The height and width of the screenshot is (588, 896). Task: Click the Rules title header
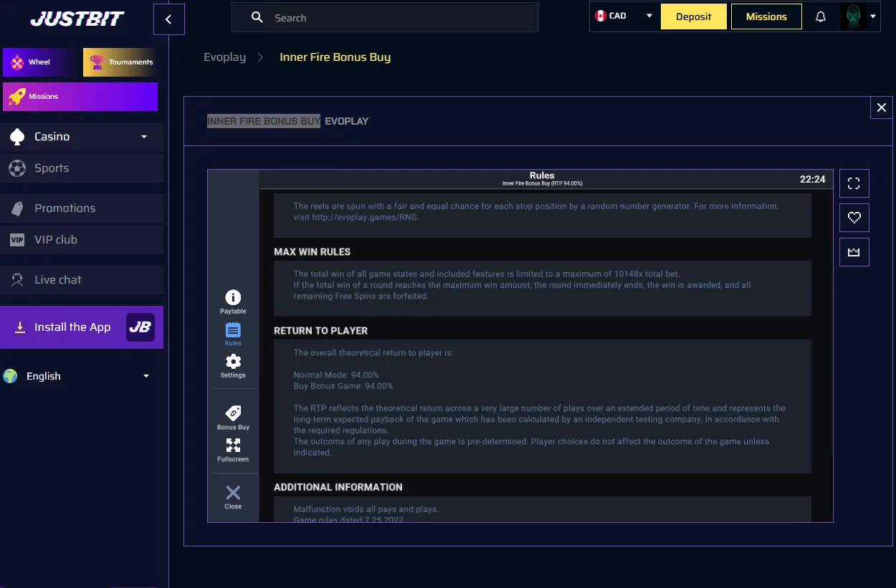coord(542,175)
